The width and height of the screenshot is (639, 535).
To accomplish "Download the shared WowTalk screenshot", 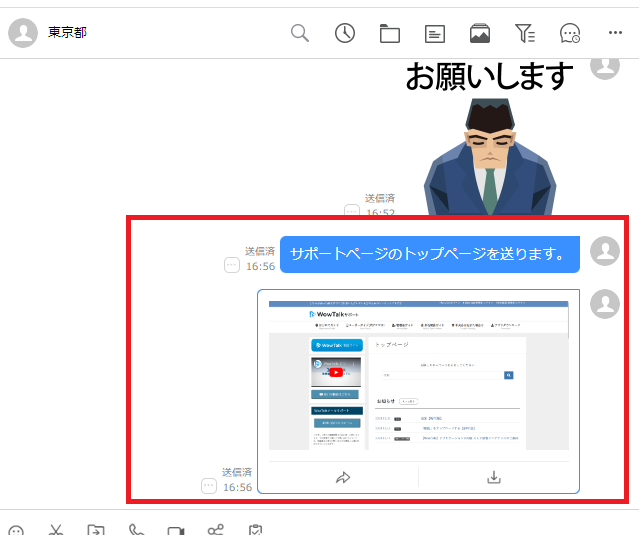I will pyautogui.click(x=493, y=477).
